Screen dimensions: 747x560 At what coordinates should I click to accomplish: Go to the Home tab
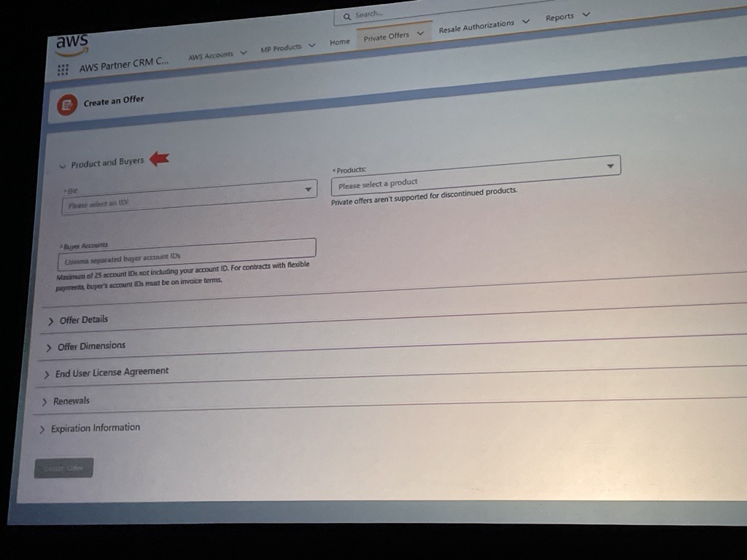(x=340, y=42)
